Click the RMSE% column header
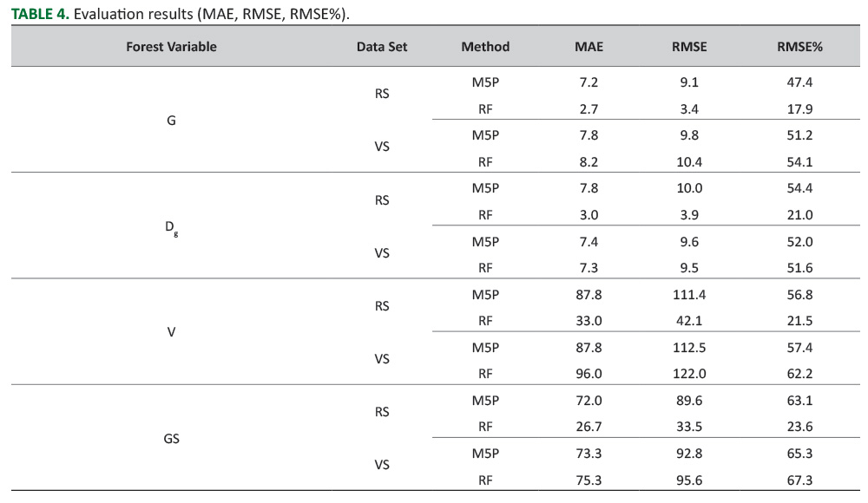The image size is (868, 503). point(799,47)
